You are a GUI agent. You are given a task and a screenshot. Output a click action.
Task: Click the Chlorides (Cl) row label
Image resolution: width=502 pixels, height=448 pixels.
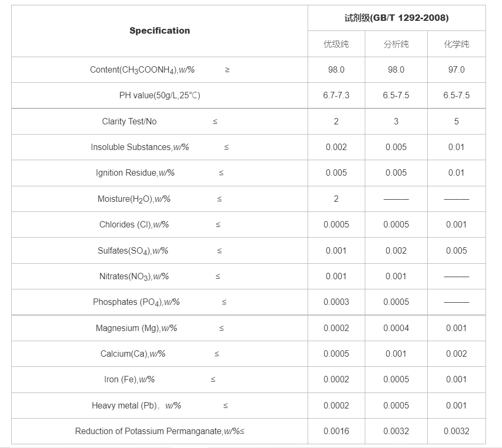134,225
